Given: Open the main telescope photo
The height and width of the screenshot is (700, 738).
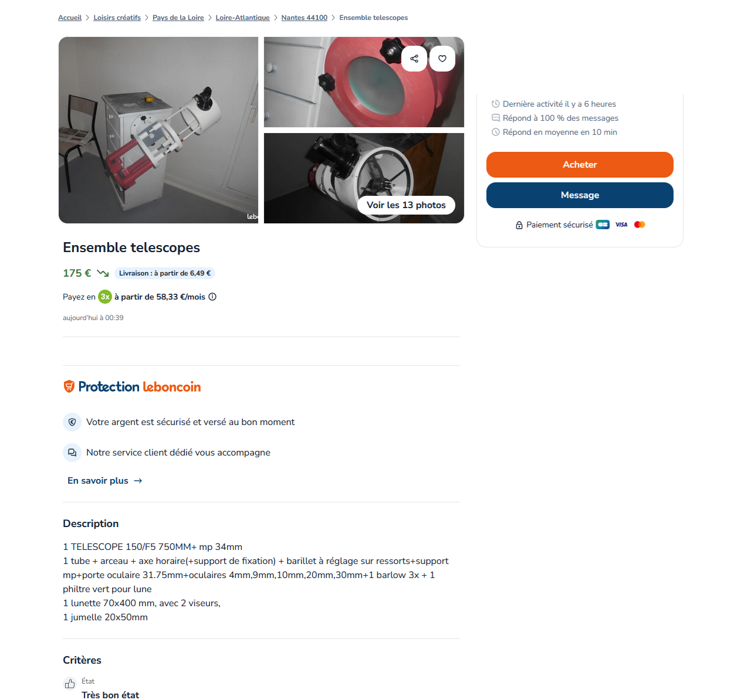Looking at the screenshot, I should pyautogui.click(x=158, y=130).
